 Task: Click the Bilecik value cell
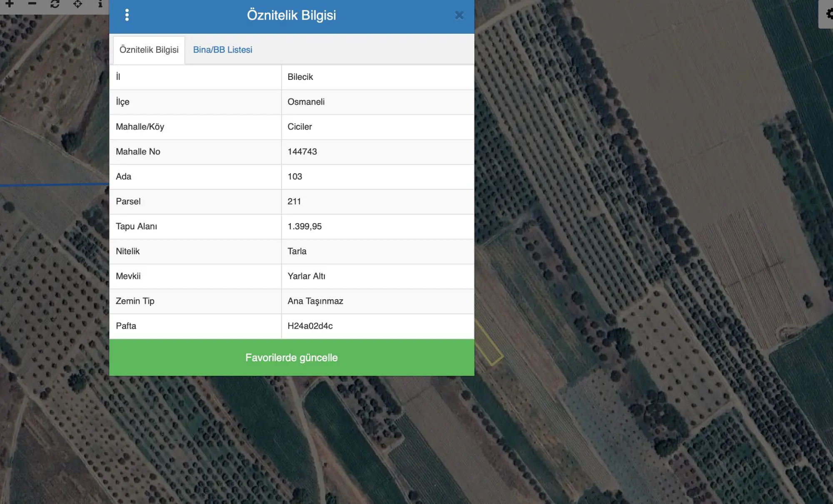point(378,77)
